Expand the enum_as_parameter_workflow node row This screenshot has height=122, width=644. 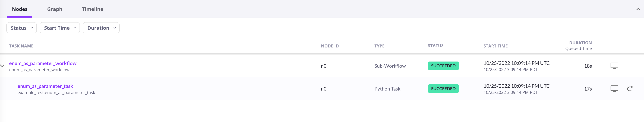2,66
